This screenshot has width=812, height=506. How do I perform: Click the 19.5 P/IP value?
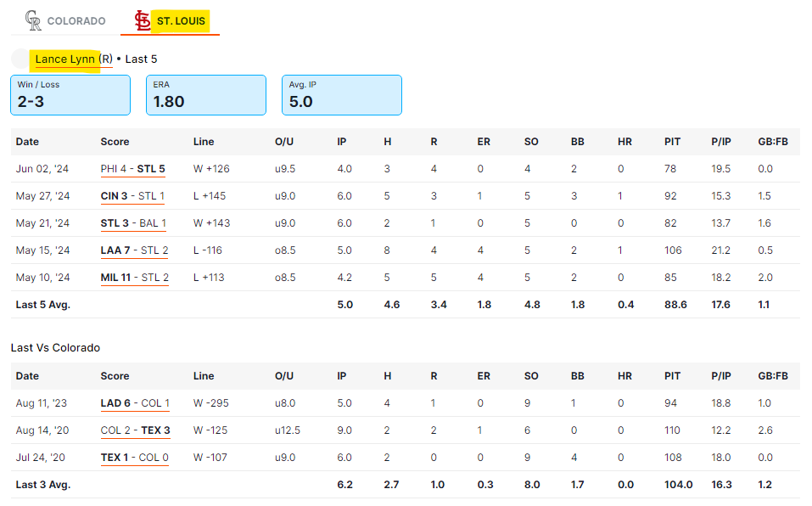pos(721,169)
